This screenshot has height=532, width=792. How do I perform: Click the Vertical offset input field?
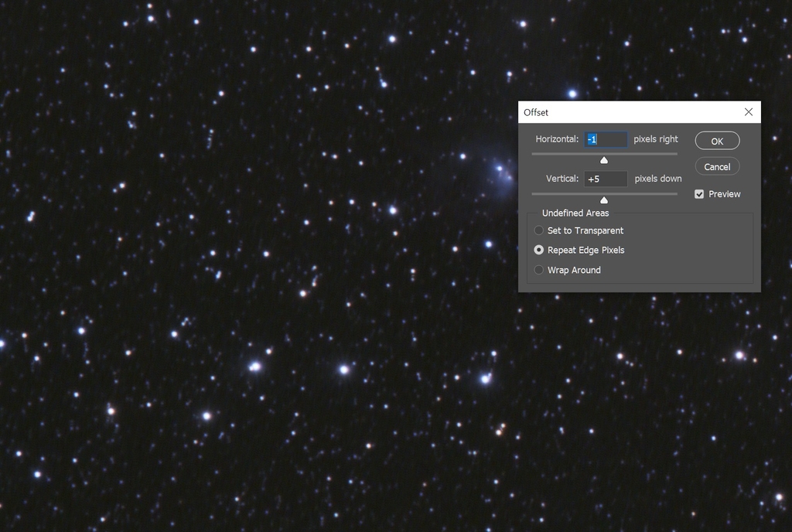tap(606, 179)
